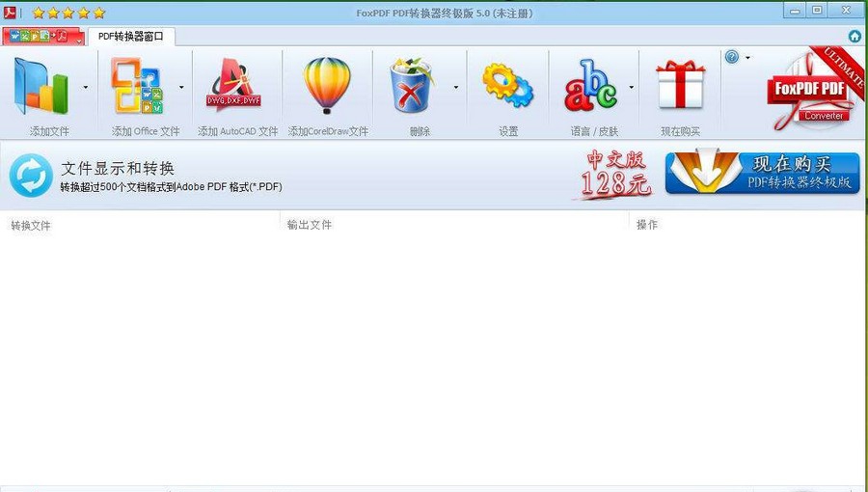Click the Acrobat app icon in title bar
This screenshot has width=868, height=492.
pos(10,13)
